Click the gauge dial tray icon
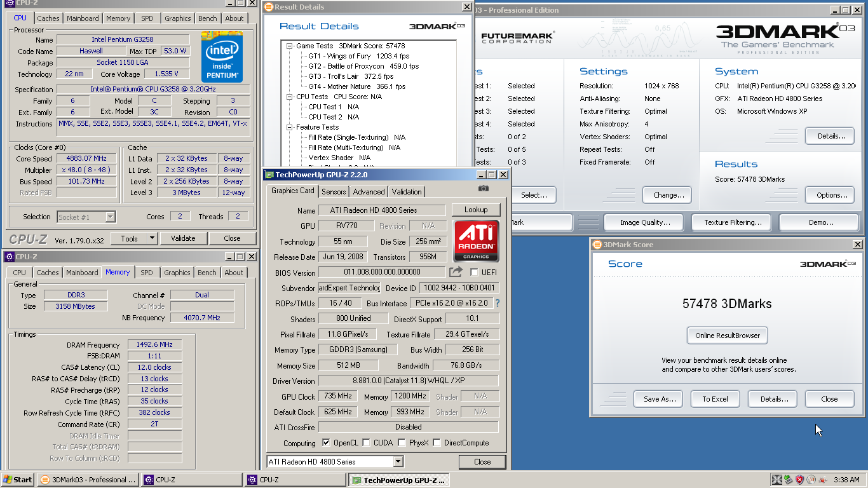Image resolution: width=868 pixels, height=488 pixels. click(x=811, y=480)
